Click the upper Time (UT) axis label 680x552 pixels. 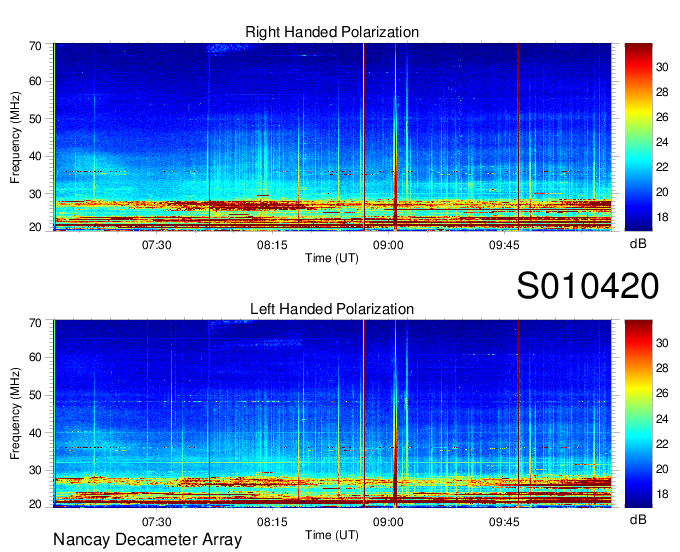tap(332, 258)
